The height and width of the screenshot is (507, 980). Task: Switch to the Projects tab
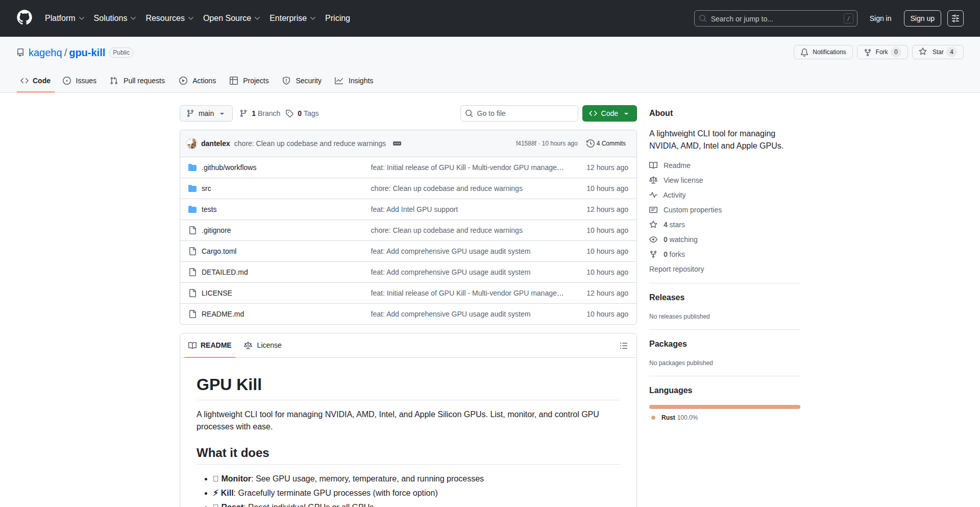(x=249, y=81)
